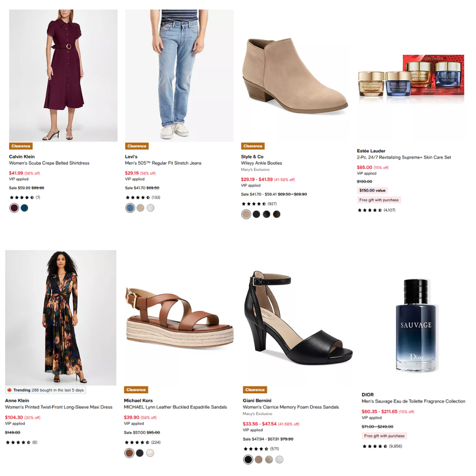Screen dimensions: 476x476
Task: Open star rating reviews for Dior Sauvage
Action: point(375,446)
